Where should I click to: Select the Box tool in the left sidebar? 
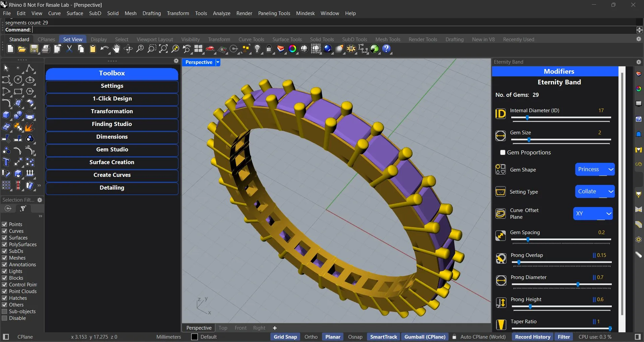coord(6,115)
